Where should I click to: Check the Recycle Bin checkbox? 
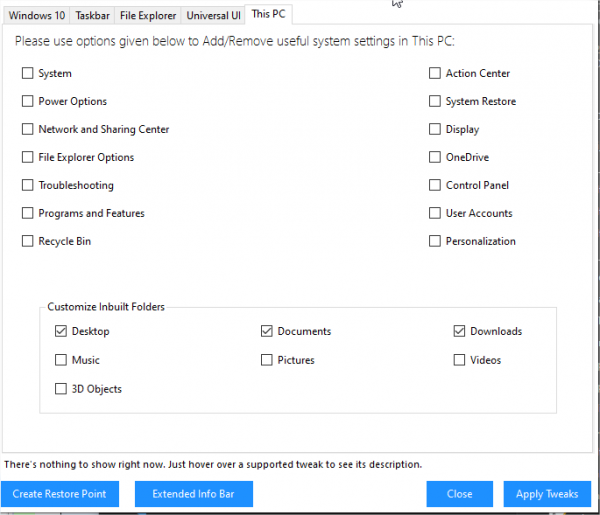pos(28,242)
